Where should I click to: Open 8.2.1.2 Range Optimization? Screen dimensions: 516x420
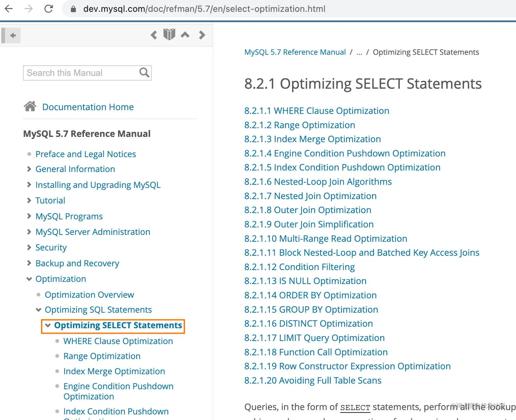300,125
